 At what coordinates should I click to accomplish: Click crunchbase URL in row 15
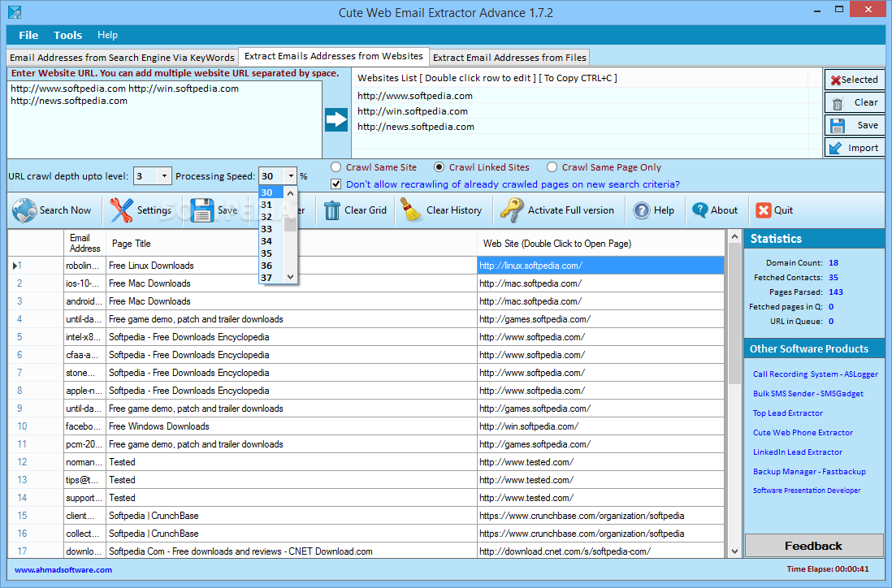pyautogui.click(x=600, y=516)
